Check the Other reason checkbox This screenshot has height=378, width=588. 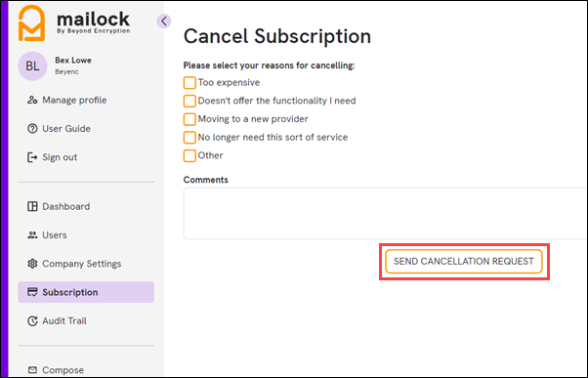pyautogui.click(x=189, y=155)
